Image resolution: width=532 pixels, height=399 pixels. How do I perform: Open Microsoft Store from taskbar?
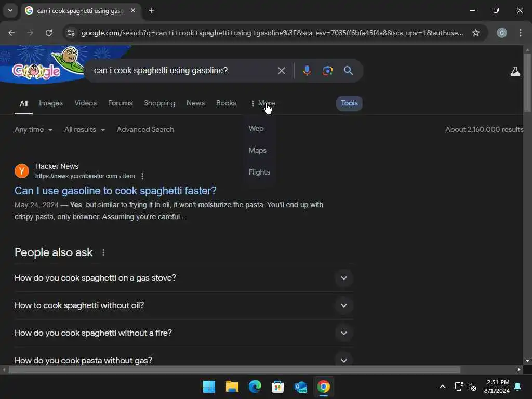click(x=277, y=387)
